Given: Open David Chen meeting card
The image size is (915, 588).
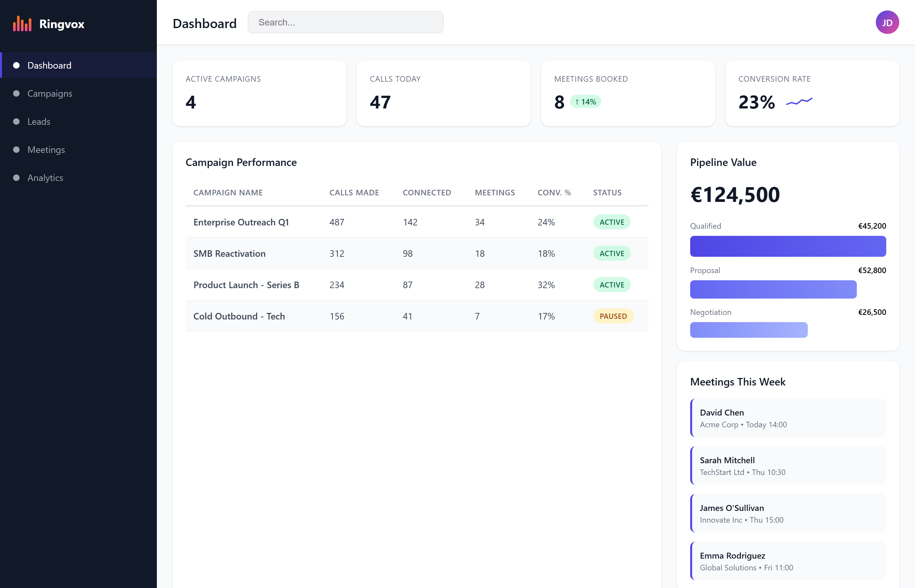Looking at the screenshot, I should click(788, 418).
